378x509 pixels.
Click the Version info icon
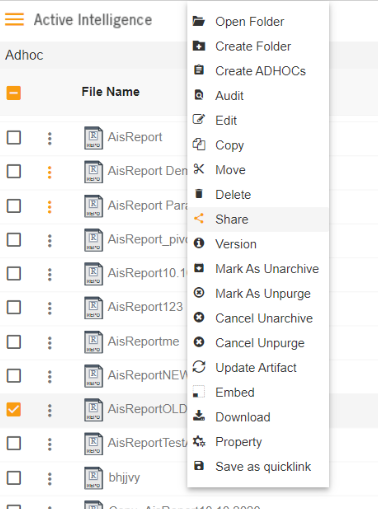tap(199, 243)
